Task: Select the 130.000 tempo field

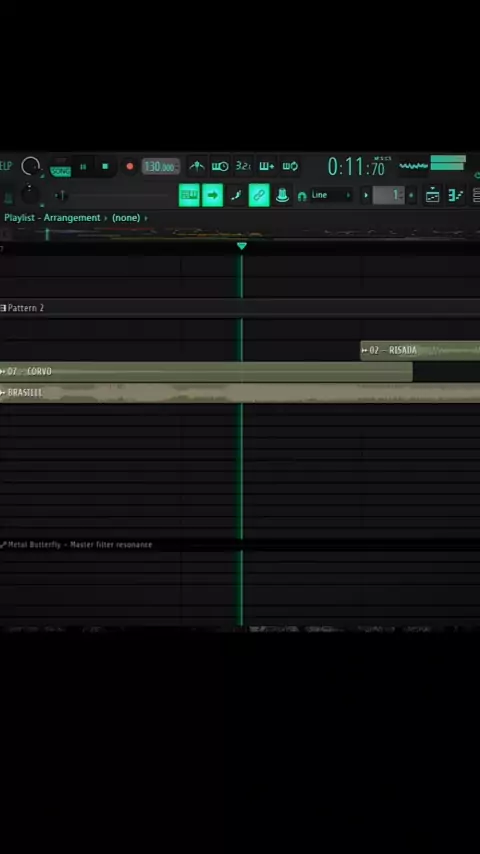Action: pos(161,167)
